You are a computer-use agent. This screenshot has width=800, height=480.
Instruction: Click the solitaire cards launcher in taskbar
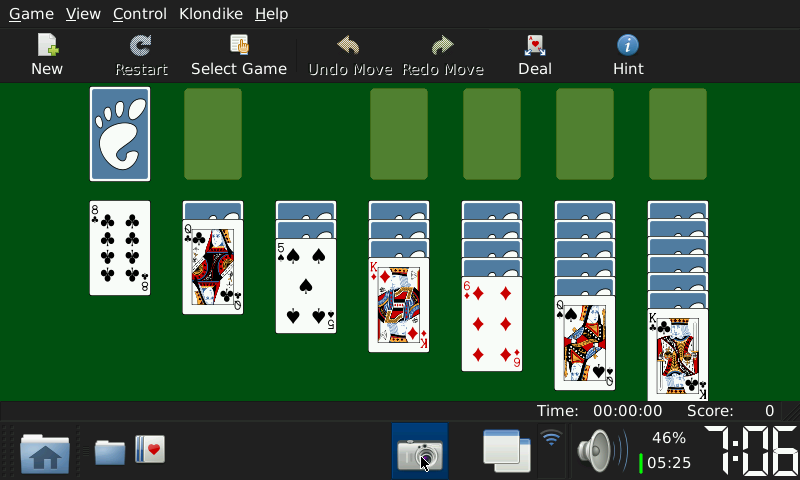click(x=150, y=449)
